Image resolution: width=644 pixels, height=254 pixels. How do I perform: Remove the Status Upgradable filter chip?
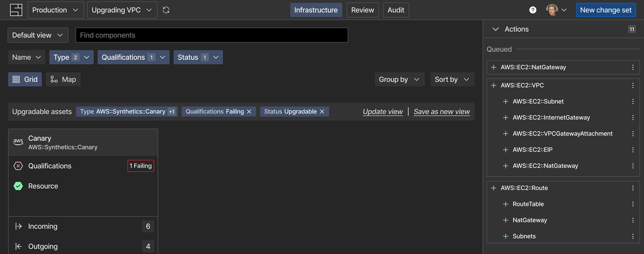pos(322,112)
